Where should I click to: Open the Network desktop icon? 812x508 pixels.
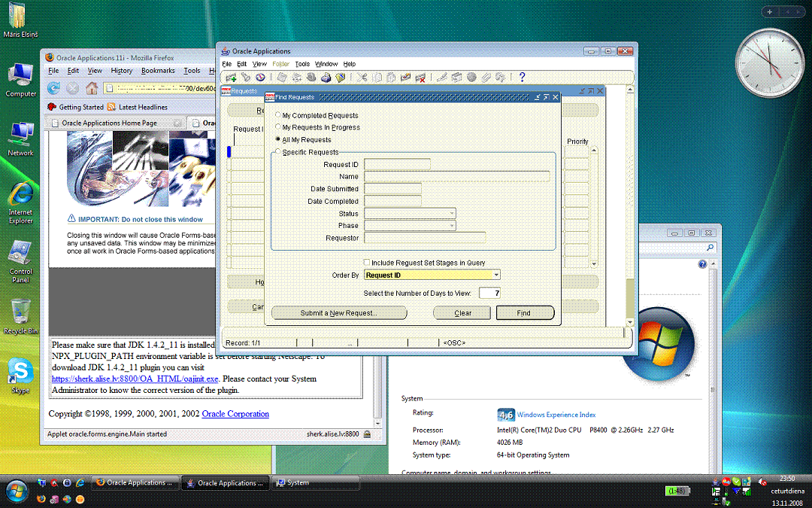click(21, 139)
